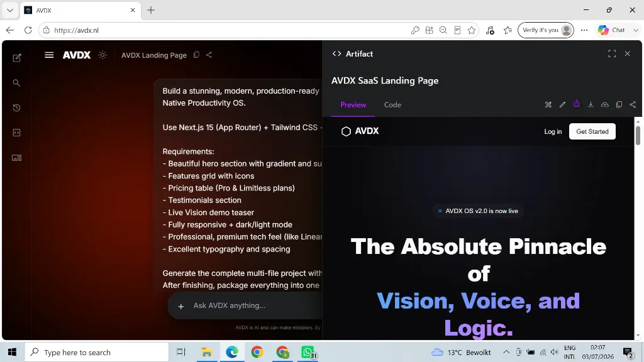
Task: Open search from left sidebar
Action: [16, 83]
